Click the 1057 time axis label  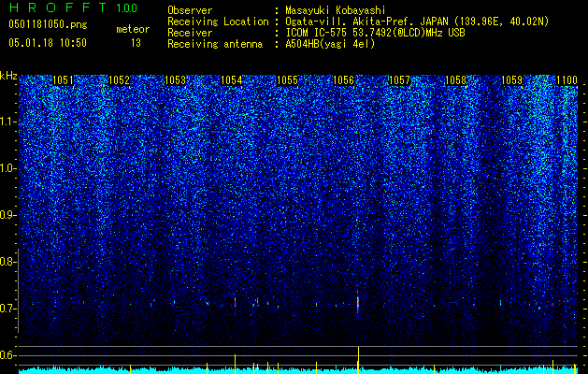[x=400, y=80]
